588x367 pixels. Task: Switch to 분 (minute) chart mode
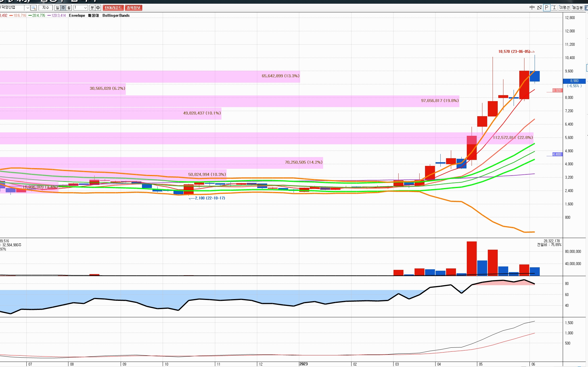(92, 8)
